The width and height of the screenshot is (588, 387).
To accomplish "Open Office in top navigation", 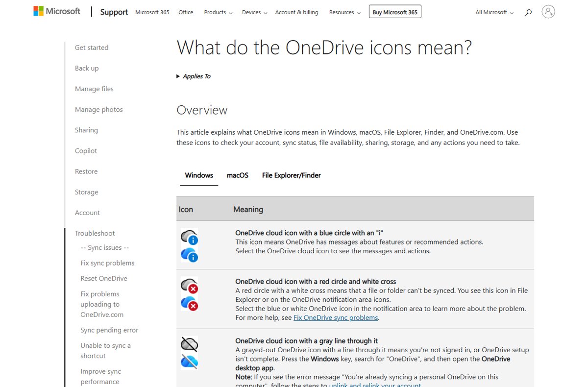I will coord(186,12).
